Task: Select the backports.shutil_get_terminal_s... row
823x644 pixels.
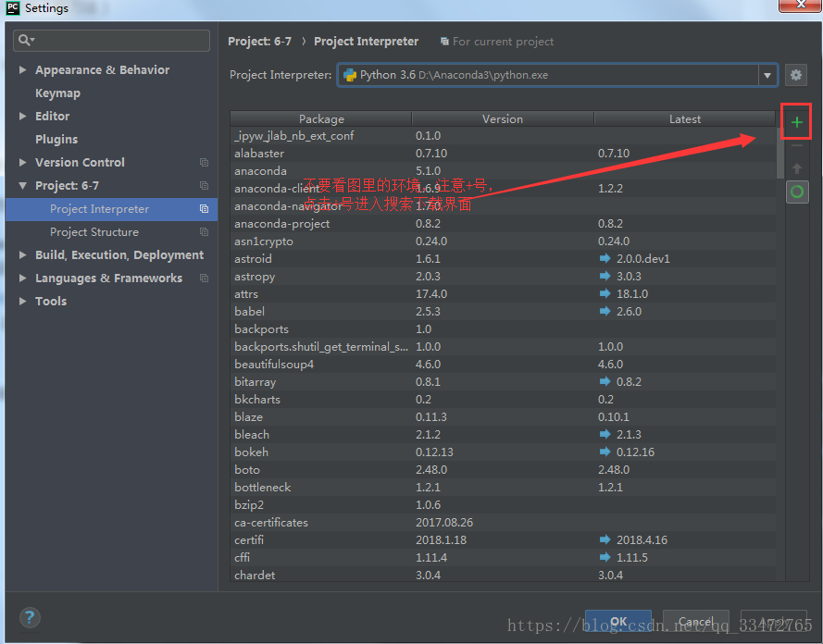Action: pyautogui.click(x=503, y=347)
